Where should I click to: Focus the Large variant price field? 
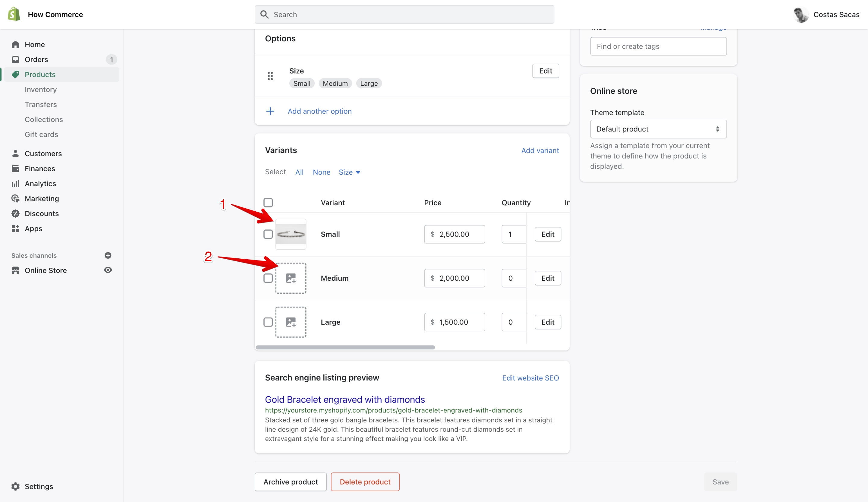point(454,322)
